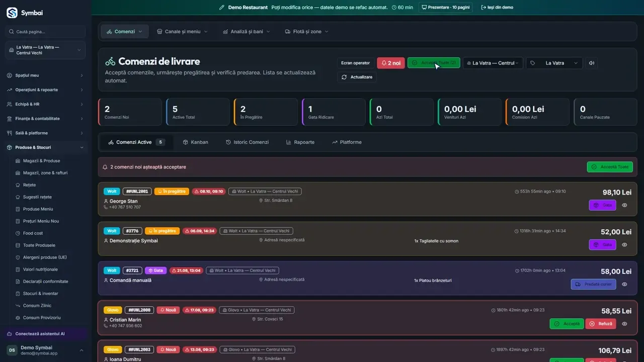Switch to the Kanban tab

pos(195,142)
